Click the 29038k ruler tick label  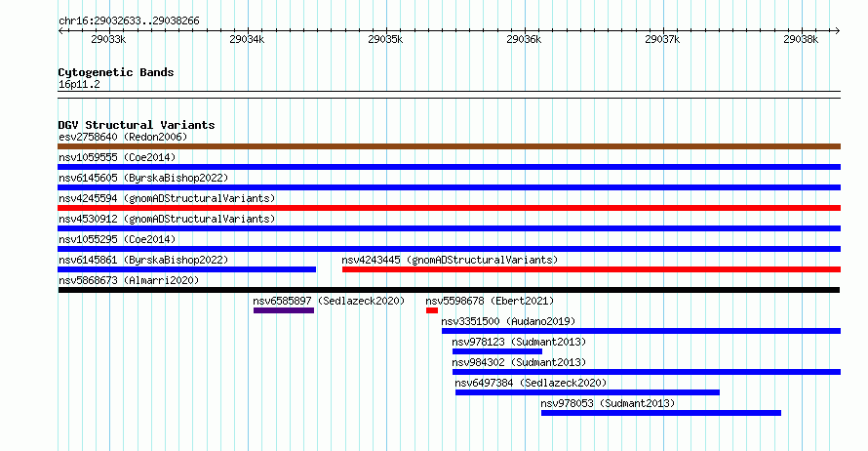pos(801,39)
